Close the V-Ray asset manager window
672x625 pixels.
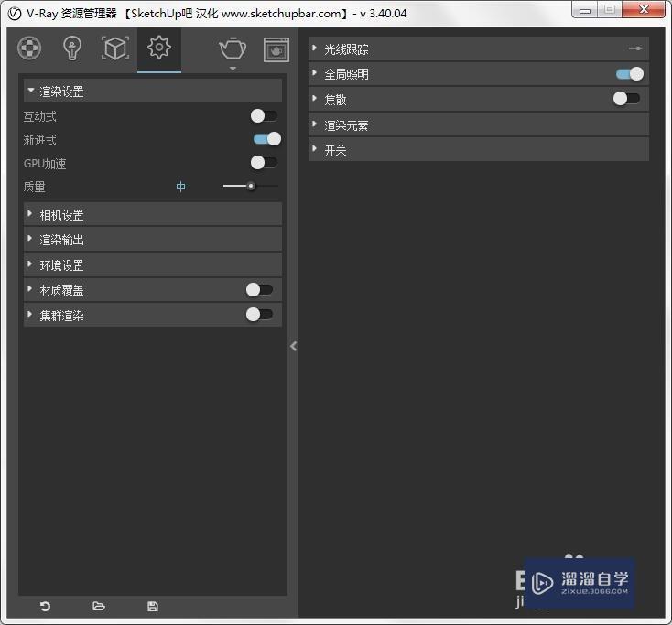tap(644, 9)
